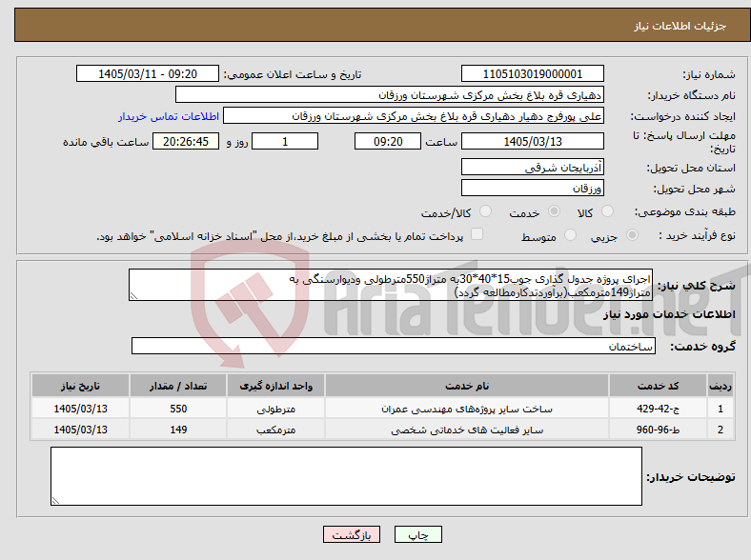Click service code ج-42-429 cell
This screenshot has height=560, width=751.
click(x=659, y=409)
